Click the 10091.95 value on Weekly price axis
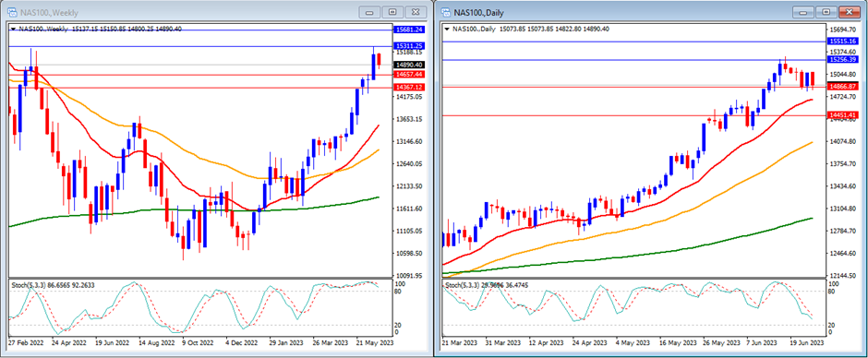The image size is (868, 358). tap(409, 276)
